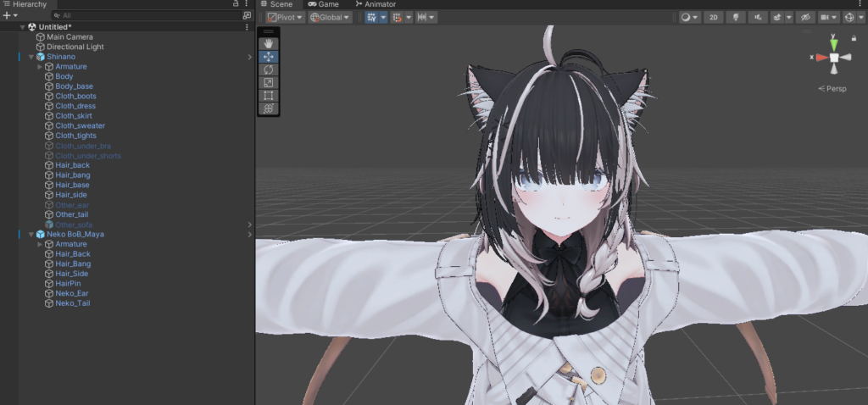The width and height of the screenshot is (868, 405).
Task: Open snap increment settings dropdown arrow
Action: coord(409,17)
